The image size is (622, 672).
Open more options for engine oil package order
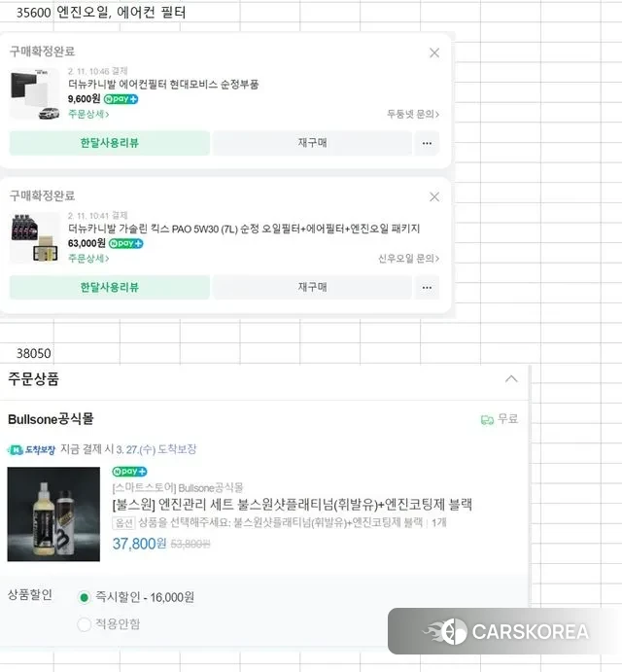coord(427,287)
